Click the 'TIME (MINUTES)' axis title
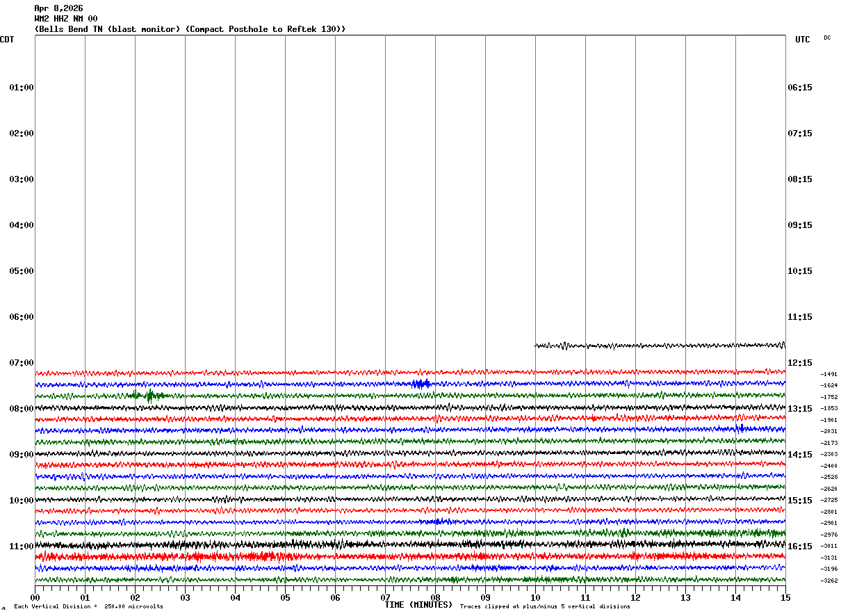Image resolution: width=841 pixels, height=616 pixels. tap(418, 605)
